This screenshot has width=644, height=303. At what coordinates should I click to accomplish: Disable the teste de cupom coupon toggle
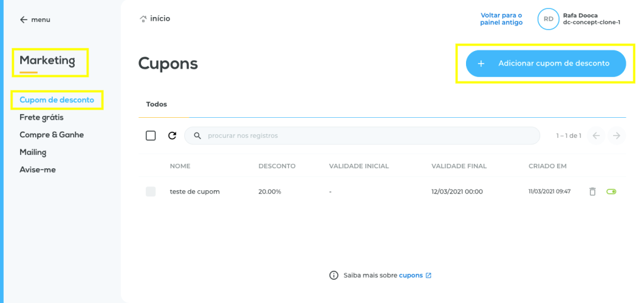611,192
